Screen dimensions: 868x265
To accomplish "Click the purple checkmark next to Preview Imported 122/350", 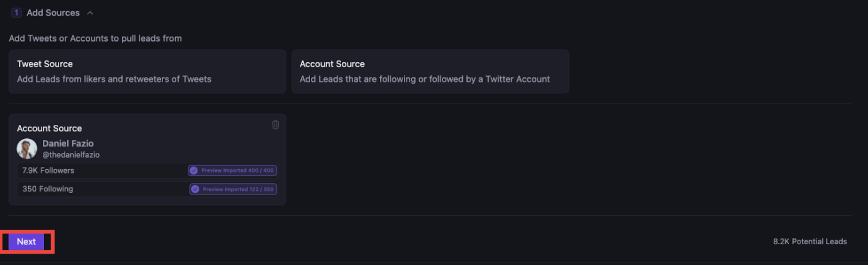I will (x=195, y=189).
